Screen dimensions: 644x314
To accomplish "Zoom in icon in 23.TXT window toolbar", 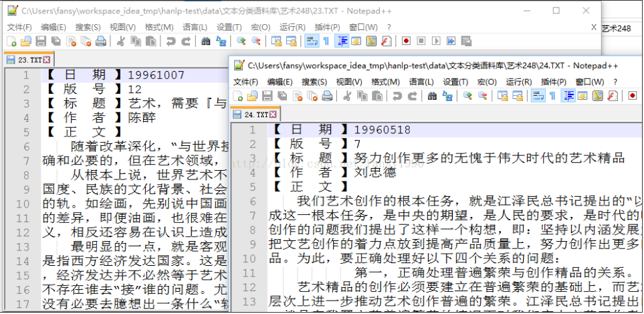I will click(241, 41).
